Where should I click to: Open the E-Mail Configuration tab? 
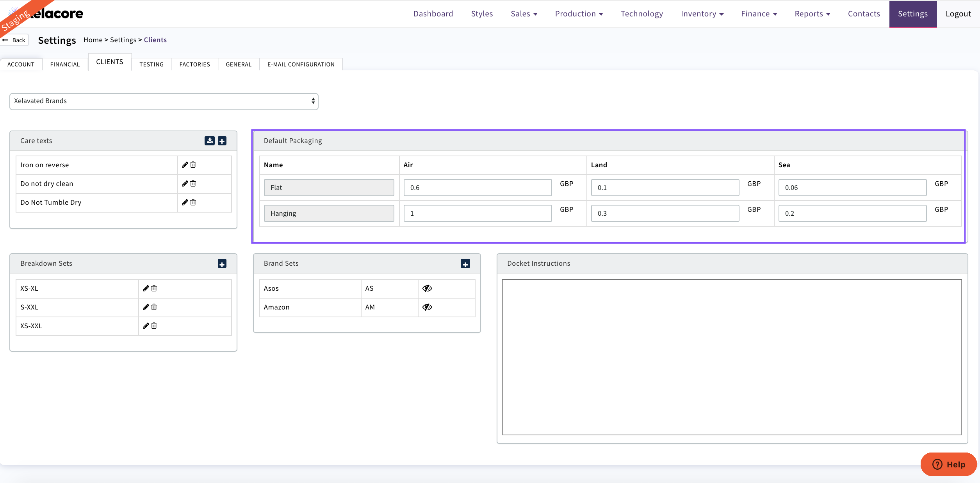coord(301,64)
